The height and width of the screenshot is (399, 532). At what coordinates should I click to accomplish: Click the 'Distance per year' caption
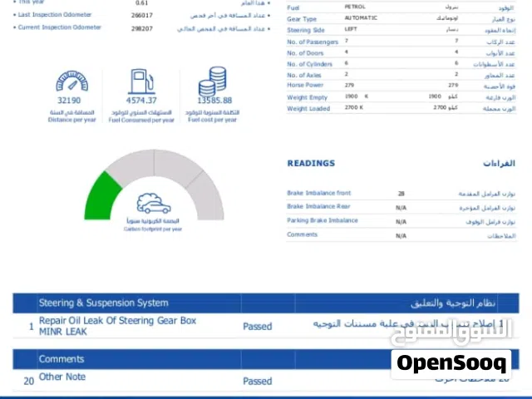tap(72, 120)
